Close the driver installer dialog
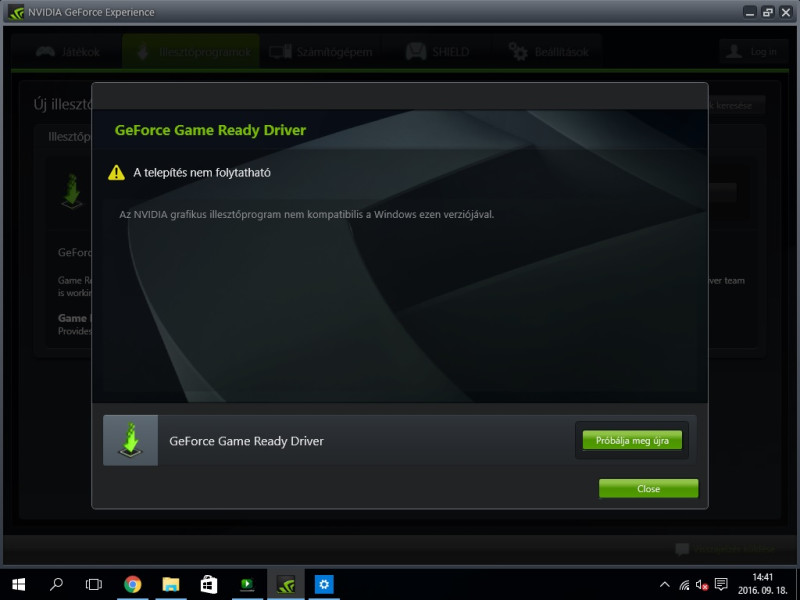Screen dimensions: 800x600 pyautogui.click(x=648, y=488)
